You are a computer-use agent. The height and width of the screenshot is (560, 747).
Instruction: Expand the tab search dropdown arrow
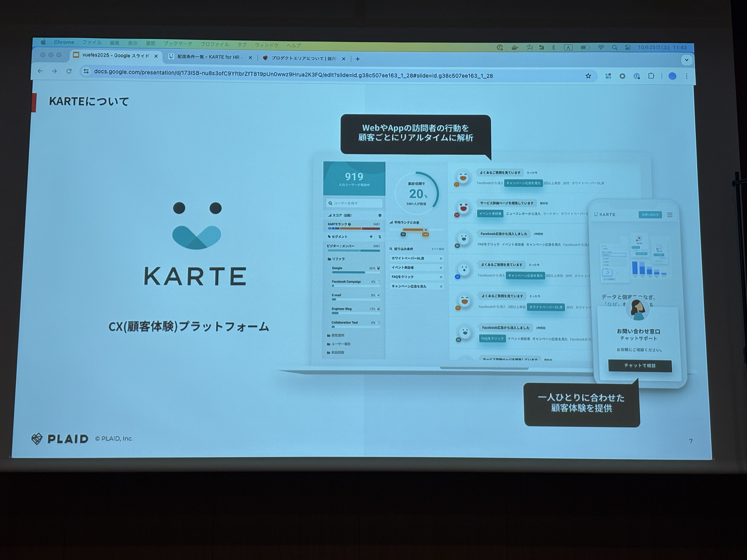point(687,60)
